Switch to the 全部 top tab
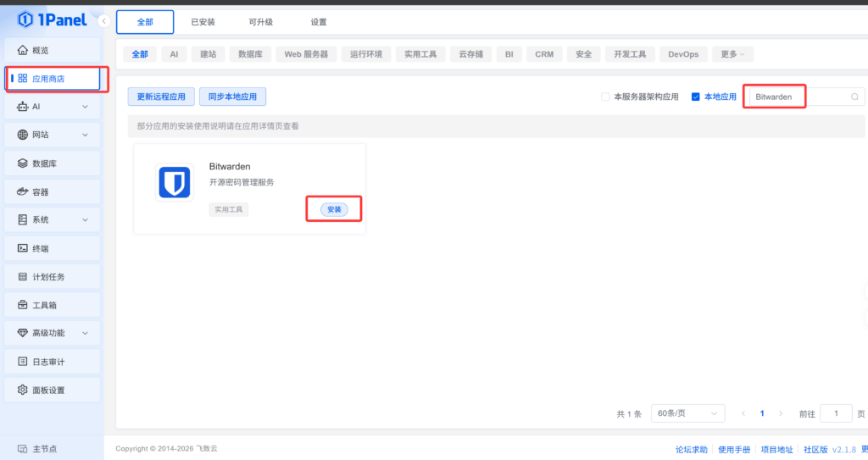 [x=145, y=22]
